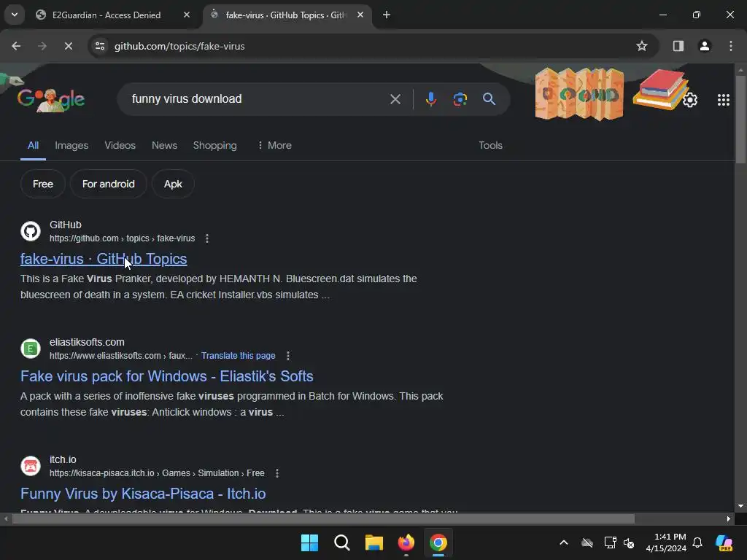Click the horizontal scrollbar's right arrow
Viewport: 747px width, 560px height.
pyautogui.click(x=729, y=518)
